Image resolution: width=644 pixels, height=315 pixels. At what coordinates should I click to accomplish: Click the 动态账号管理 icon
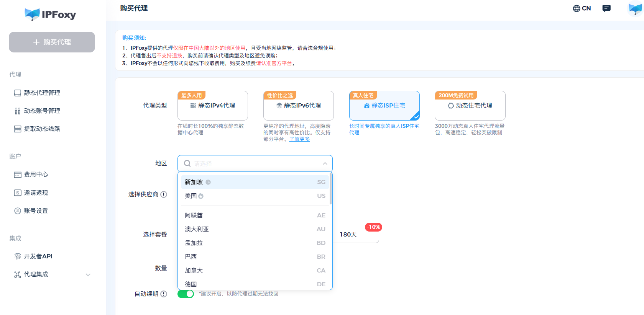point(18,111)
